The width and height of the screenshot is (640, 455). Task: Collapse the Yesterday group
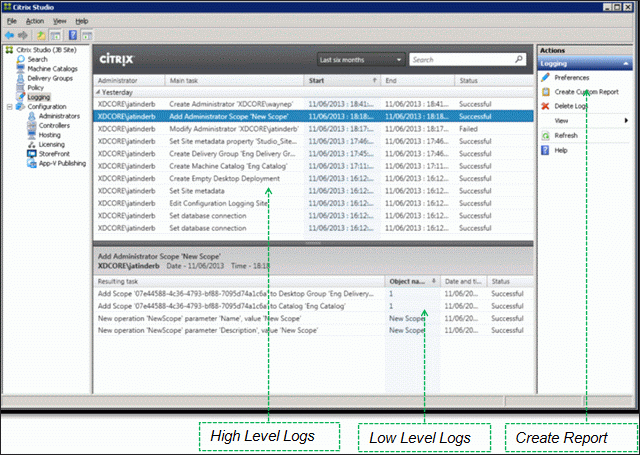98,92
